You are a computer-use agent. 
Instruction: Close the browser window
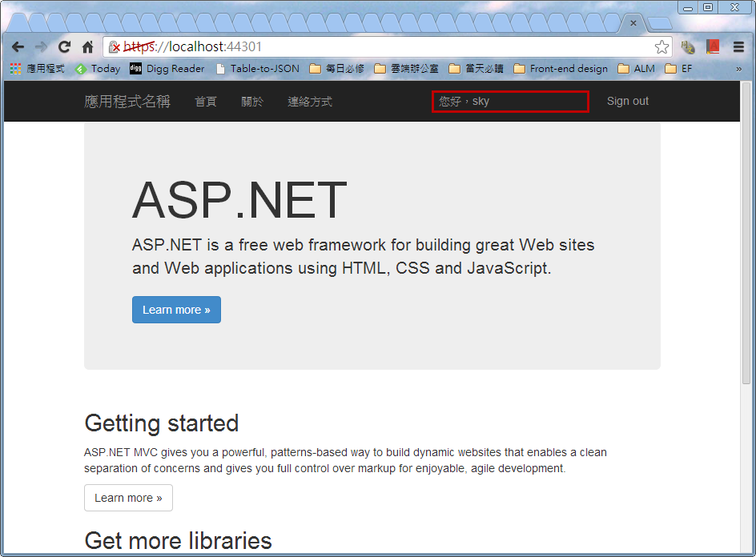click(x=735, y=7)
